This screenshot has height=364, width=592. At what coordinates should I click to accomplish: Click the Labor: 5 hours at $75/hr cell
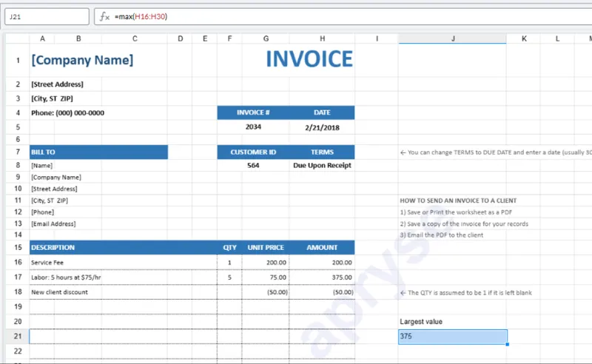(x=124, y=277)
